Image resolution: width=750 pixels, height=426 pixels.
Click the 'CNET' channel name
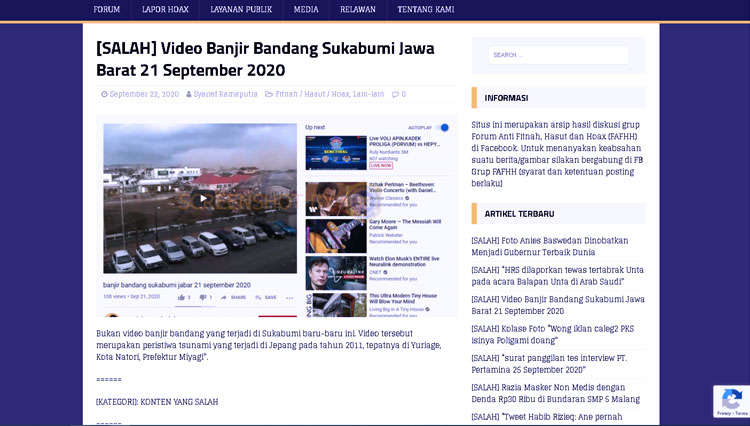tap(375, 273)
